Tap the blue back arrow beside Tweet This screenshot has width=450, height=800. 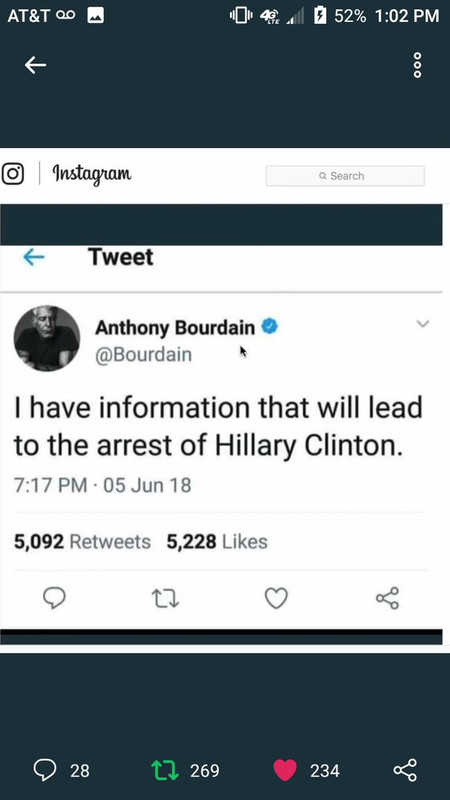coord(34,257)
